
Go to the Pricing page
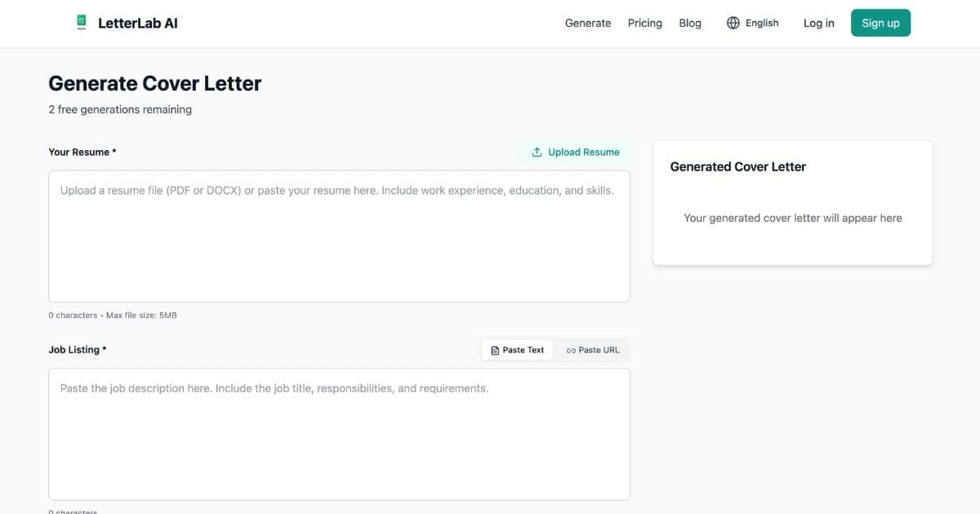coord(644,23)
